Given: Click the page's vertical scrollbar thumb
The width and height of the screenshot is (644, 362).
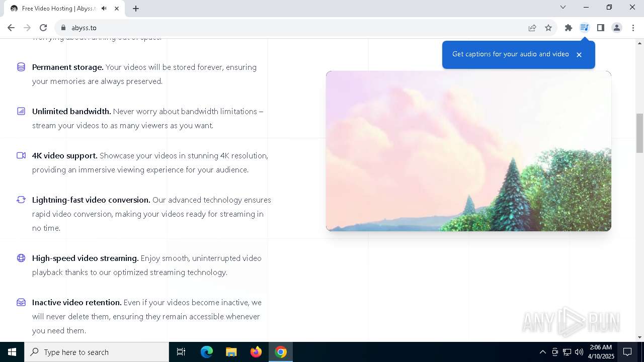Looking at the screenshot, I should coord(639,133).
